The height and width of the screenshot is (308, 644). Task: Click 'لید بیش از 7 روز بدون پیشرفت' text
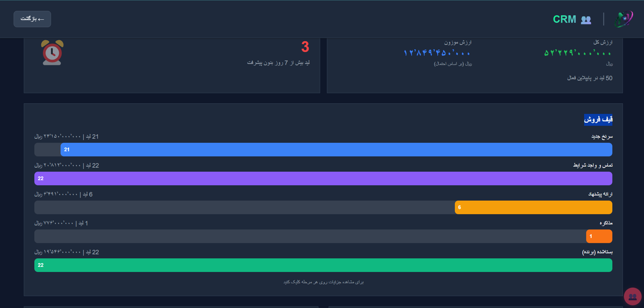click(x=279, y=63)
